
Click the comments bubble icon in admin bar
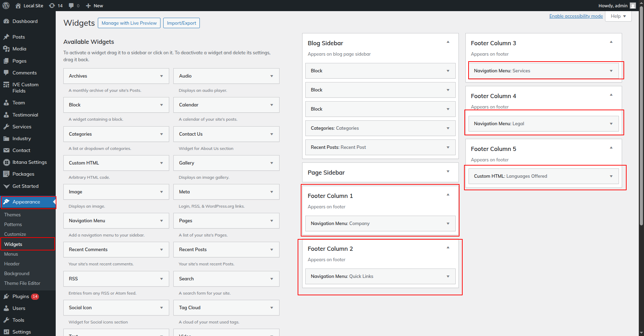click(x=71, y=6)
